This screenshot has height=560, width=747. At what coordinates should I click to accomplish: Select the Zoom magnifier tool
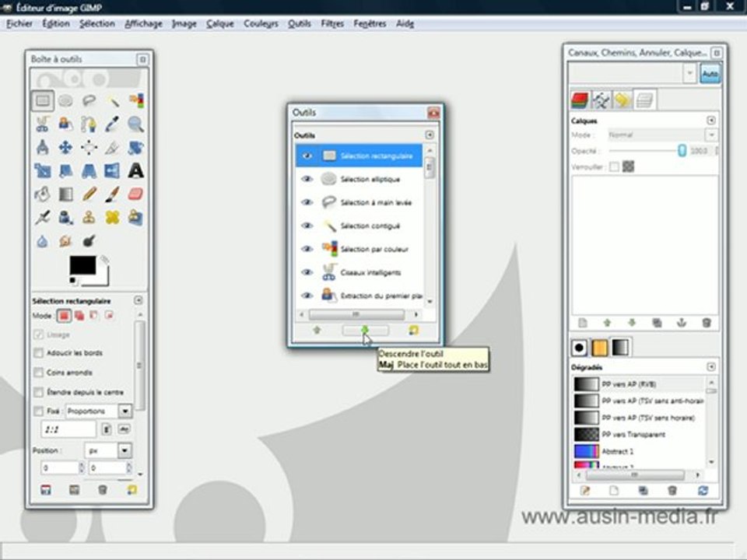click(x=135, y=124)
